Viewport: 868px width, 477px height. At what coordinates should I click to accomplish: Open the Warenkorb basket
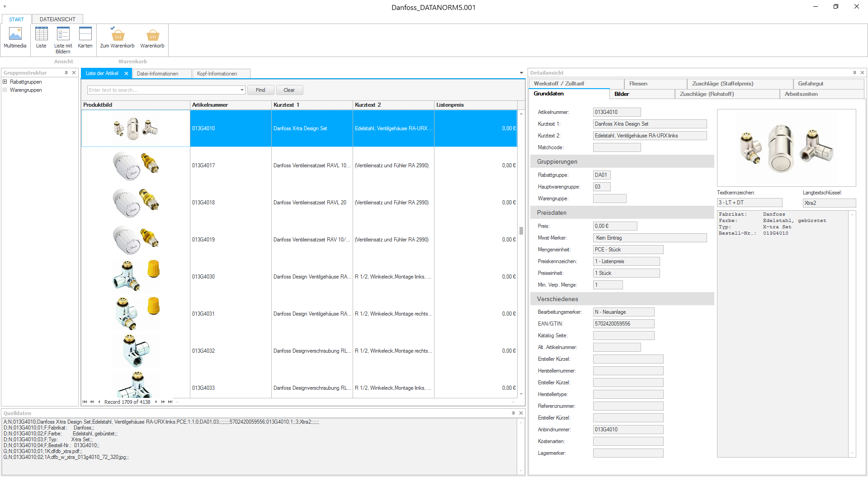152,38
